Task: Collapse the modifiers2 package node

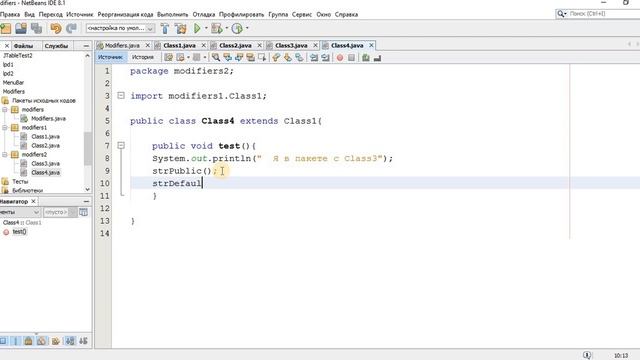Action: 5,154
